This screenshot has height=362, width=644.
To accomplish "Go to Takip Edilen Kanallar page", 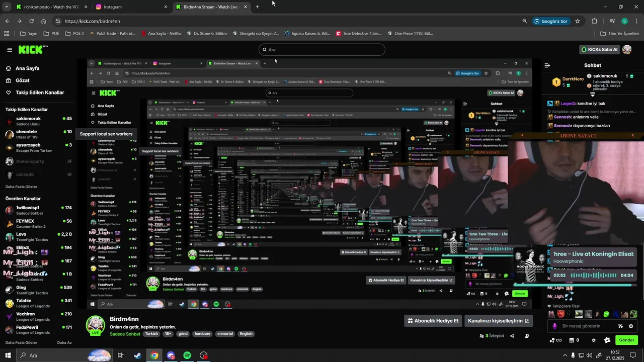I will (x=40, y=93).
